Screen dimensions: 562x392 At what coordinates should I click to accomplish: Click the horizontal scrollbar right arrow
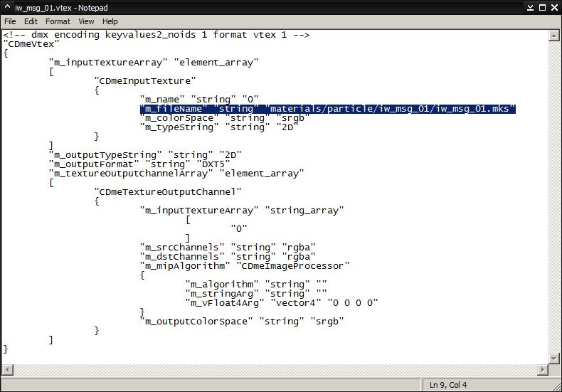point(543,369)
